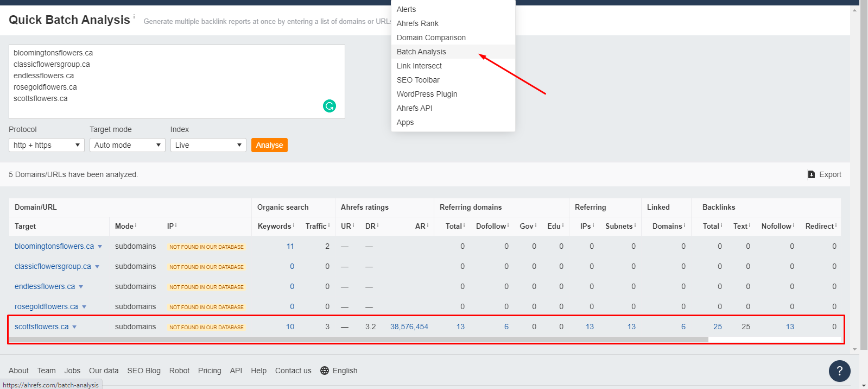The width and height of the screenshot is (868, 389).
Task: Open the About footer link
Action: click(18, 371)
